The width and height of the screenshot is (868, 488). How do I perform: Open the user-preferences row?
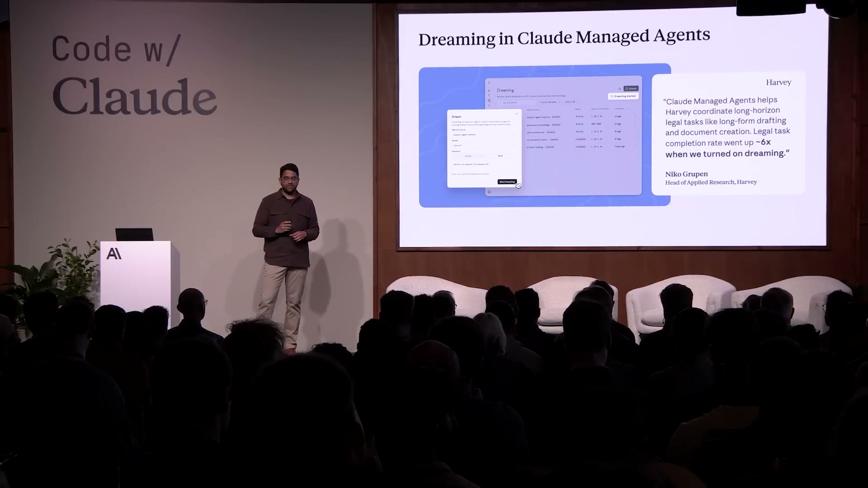click(580, 132)
